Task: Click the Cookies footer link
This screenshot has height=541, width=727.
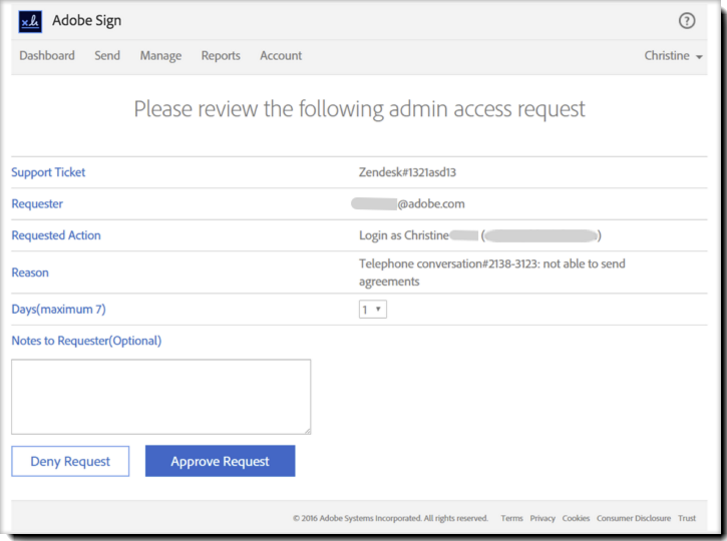Action: (x=576, y=518)
